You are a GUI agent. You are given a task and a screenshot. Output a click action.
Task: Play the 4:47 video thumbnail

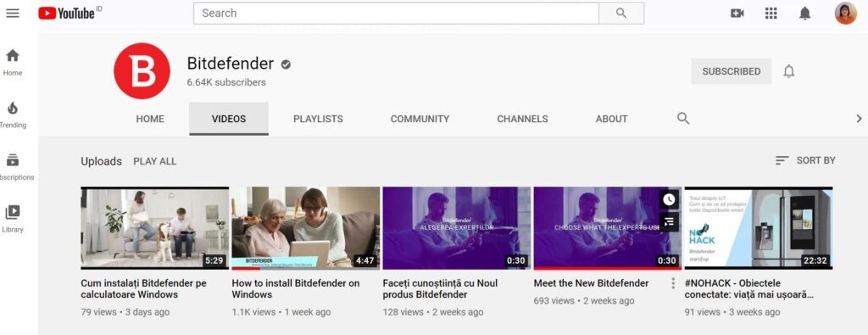[x=305, y=228]
